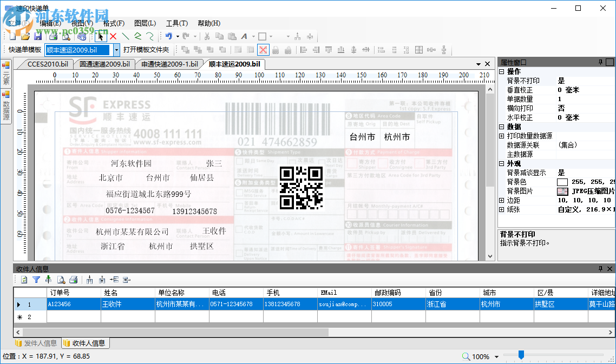Click the cut icon on the toolbar
Screen dimensions: 616x364
[207, 36]
